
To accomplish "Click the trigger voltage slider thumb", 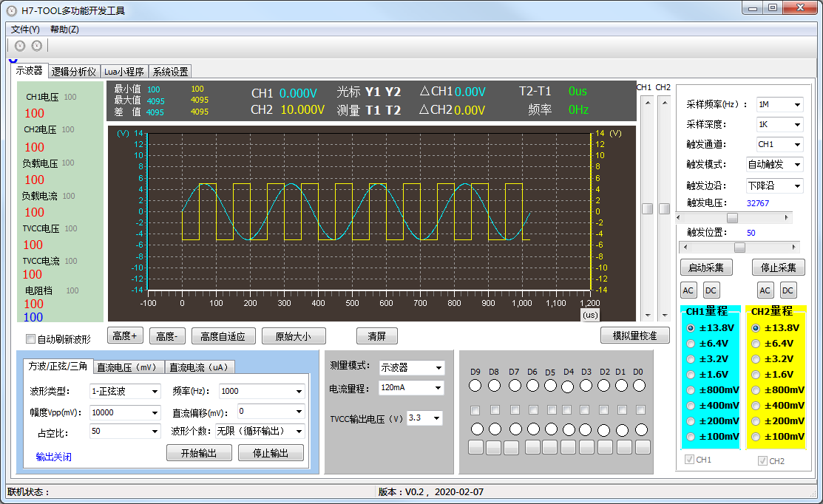I will point(732,218).
